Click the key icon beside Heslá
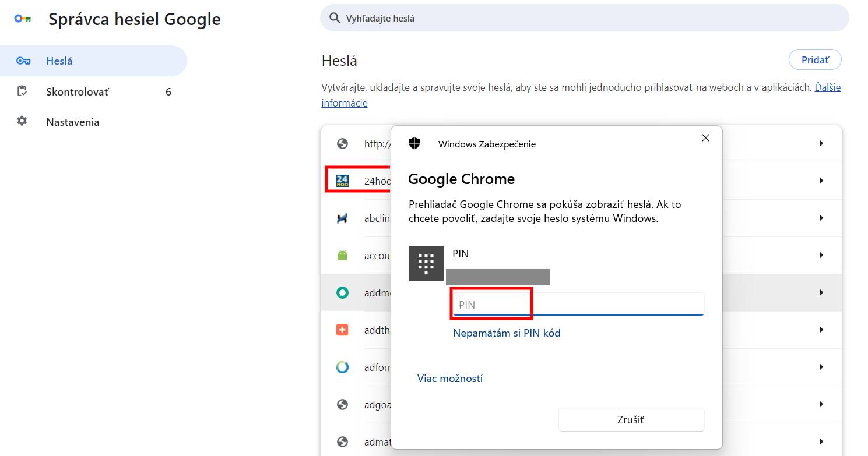 [x=23, y=61]
